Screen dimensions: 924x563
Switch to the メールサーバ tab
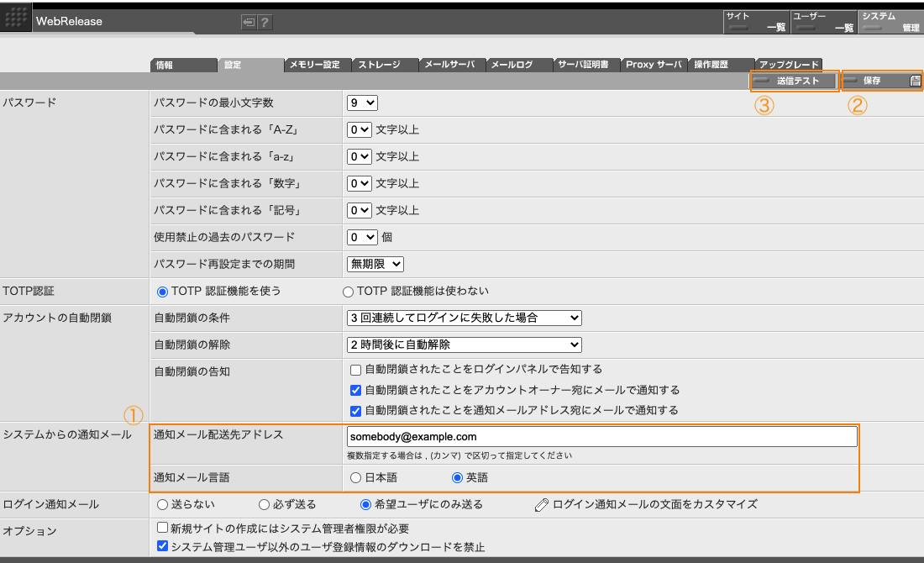[x=452, y=63]
